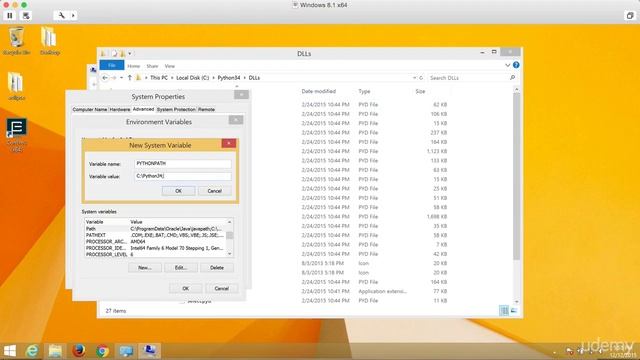Screen dimensions: 640x360
Task: Click the properties icon in Explorer title bar
Action: tap(114, 53)
